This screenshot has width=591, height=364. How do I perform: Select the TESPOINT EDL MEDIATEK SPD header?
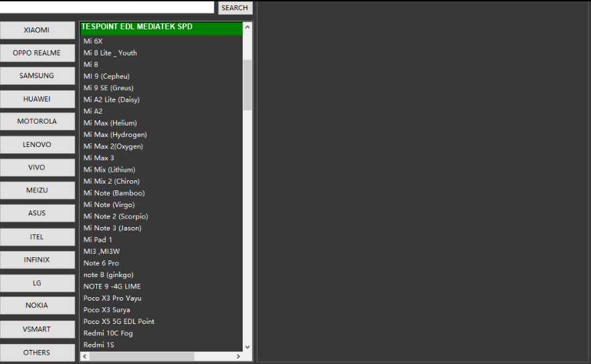click(x=162, y=27)
